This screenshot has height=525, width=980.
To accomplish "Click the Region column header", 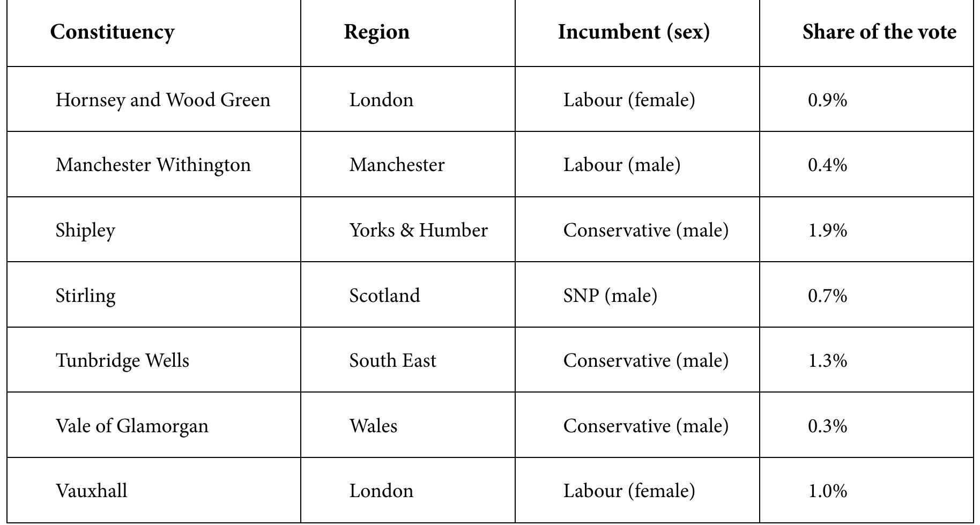I will 376,32.
